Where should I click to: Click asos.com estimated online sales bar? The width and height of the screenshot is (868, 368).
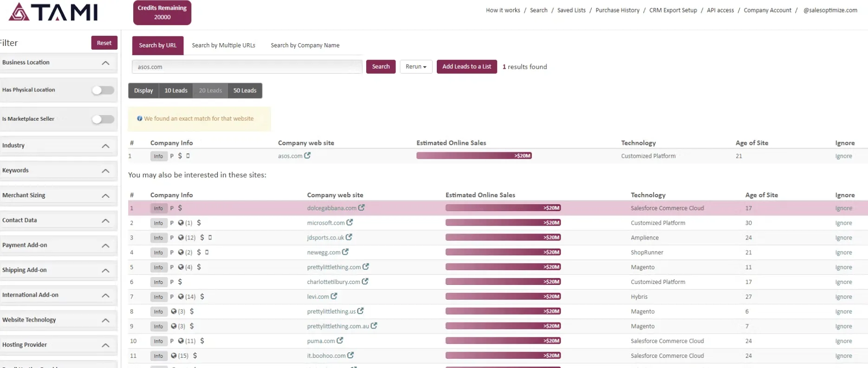474,156
